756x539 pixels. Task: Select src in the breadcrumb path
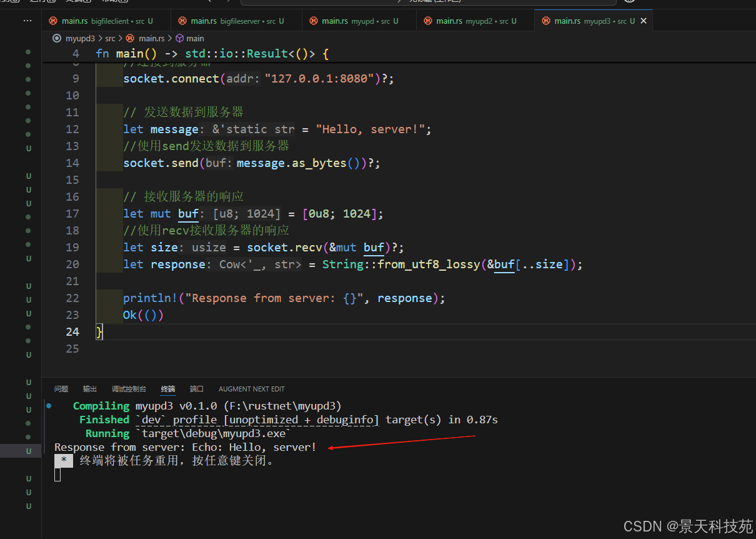110,38
